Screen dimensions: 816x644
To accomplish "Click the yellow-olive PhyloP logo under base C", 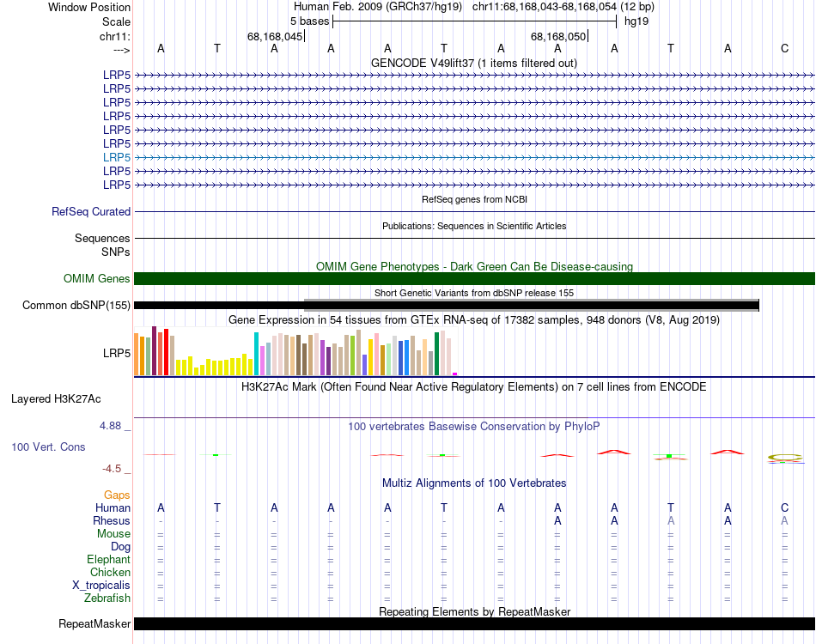I will pos(785,458).
